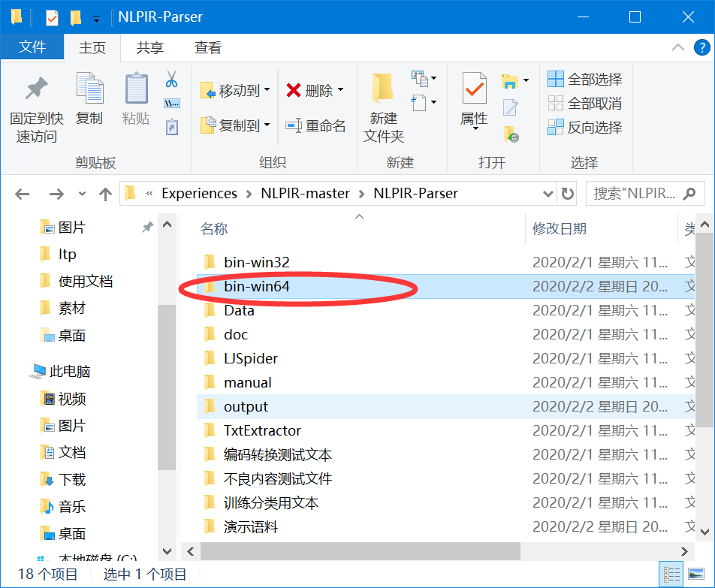Select the Cut scissors icon
This screenshot has width=715, height=588.
pyautogui.click(x=170, y=79)
